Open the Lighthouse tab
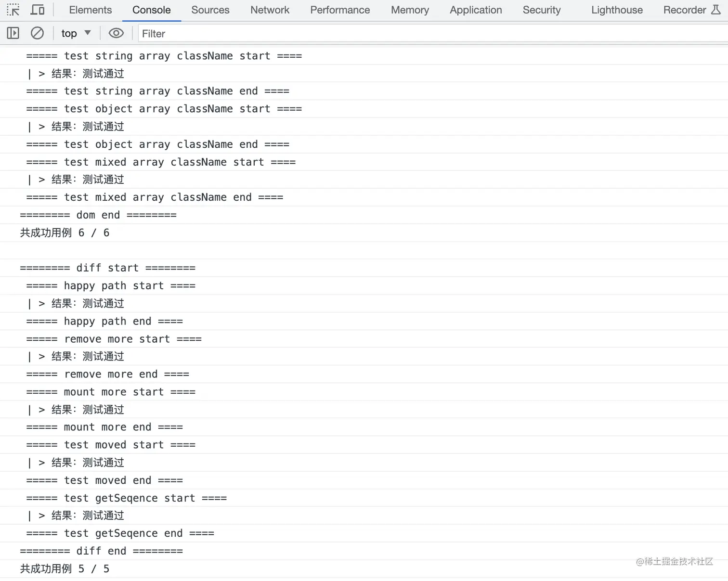The height and width of the screenshot is (581, 728). click(x=617, y=10)
